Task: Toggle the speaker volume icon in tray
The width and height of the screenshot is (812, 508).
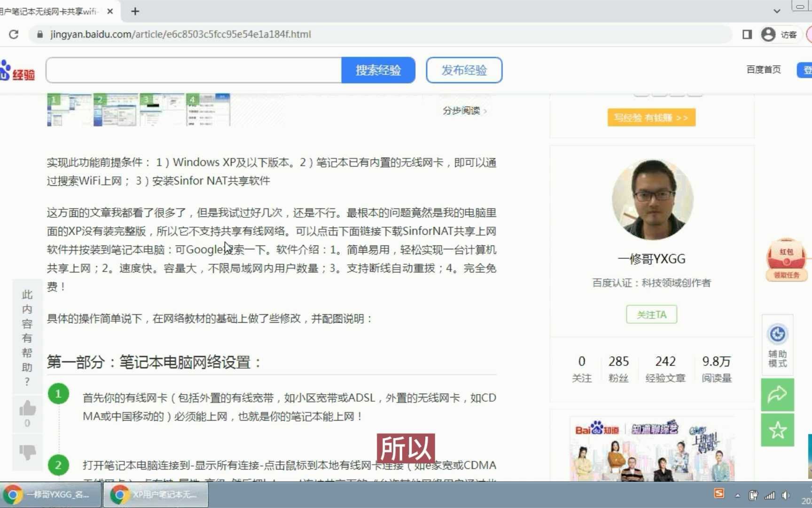Action: [x=786, y=495]
